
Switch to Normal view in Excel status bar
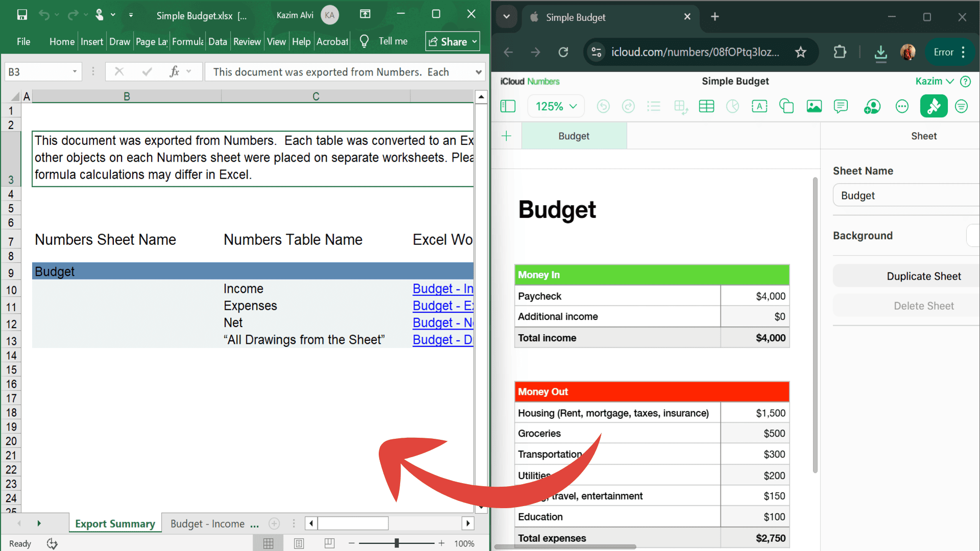click(x=268, y=543)
